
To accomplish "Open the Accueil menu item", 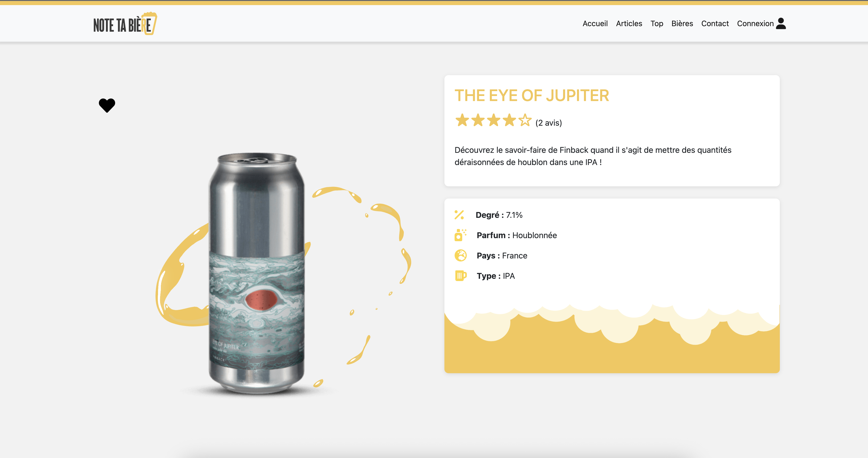I will point(595,24).
